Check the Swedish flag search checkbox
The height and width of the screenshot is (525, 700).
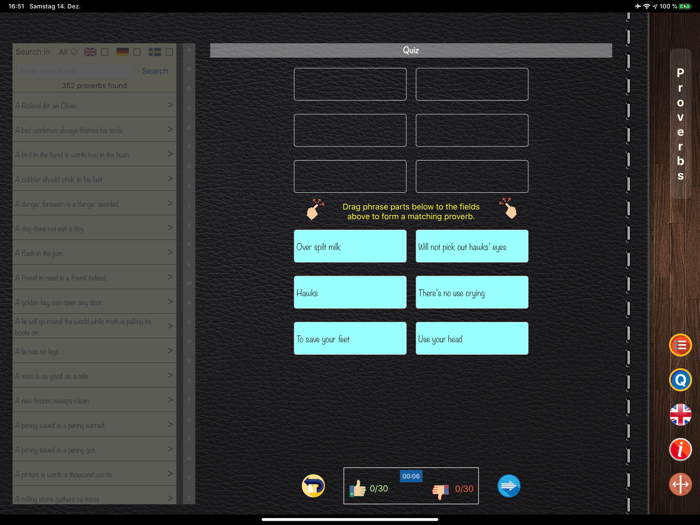[169, 52]
